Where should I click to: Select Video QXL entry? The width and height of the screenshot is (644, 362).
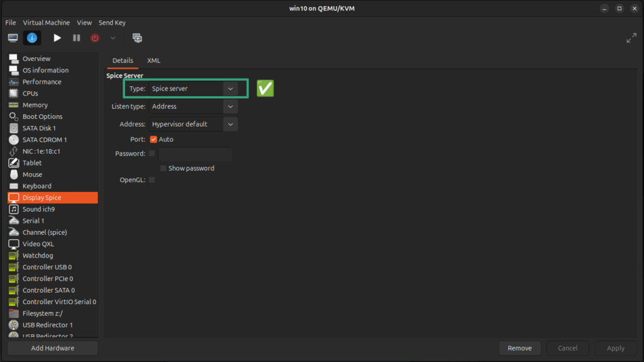click(53, 244)
